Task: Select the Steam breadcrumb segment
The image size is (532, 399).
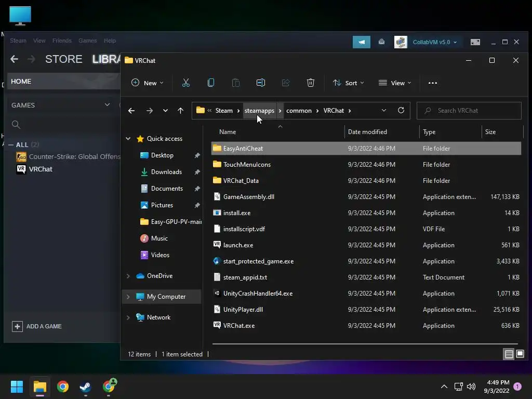Action: pyautogui.click(x=224, y=111)
